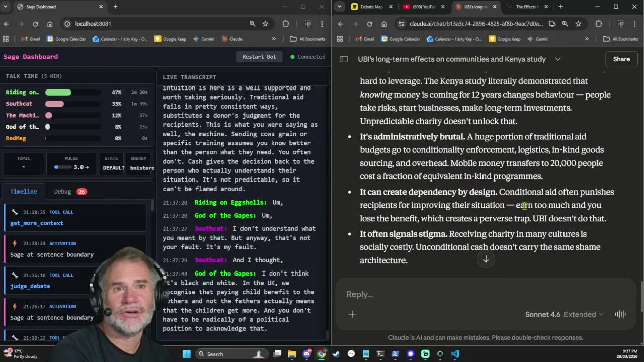
Task: Expand tab search dropdown in the left browser
Action: pyautogui.click(x=6, y=7)
